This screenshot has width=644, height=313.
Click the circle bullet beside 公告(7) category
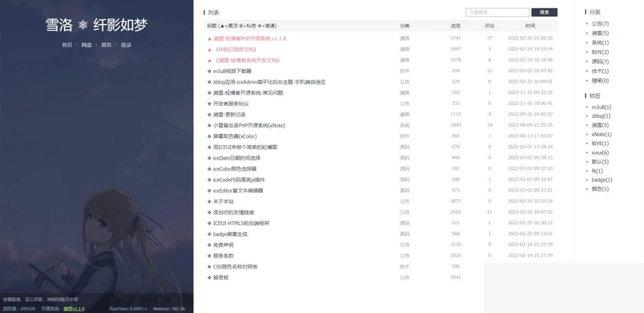click(x=587, y=24)
